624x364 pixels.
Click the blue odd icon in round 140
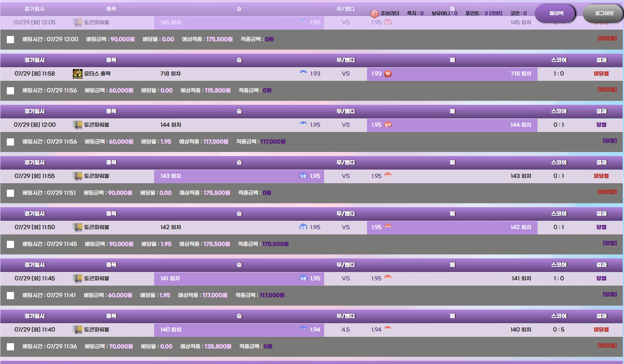tap(303, 329)
